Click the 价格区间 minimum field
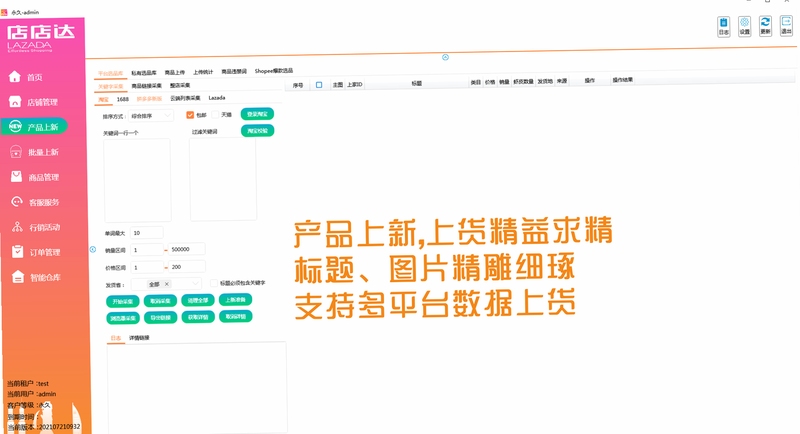This screenshot has height=434, width=800. [147, 267]
